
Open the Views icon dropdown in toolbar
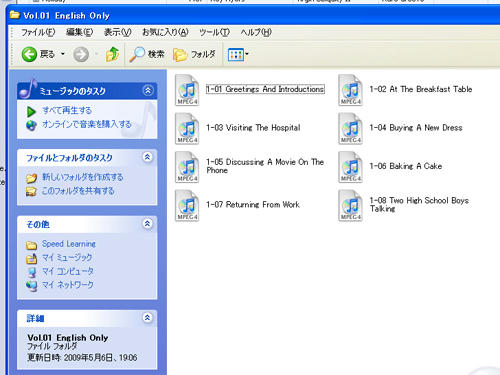click(x=238, y=54)
